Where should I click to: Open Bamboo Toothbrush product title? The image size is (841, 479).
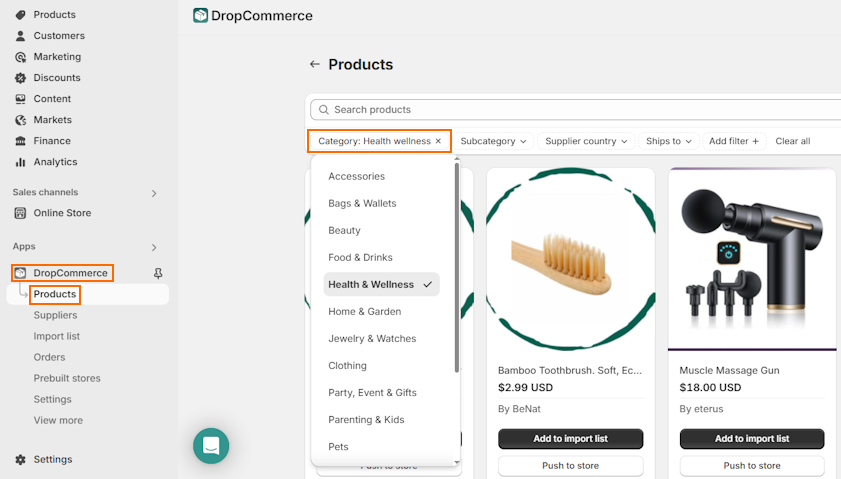[x=570, y=371]
